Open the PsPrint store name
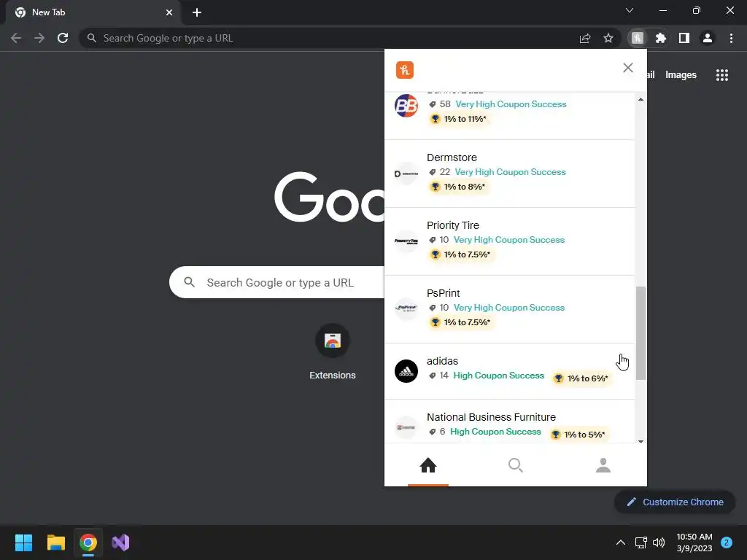Screen dimensions: 747x560 point(444,293)
